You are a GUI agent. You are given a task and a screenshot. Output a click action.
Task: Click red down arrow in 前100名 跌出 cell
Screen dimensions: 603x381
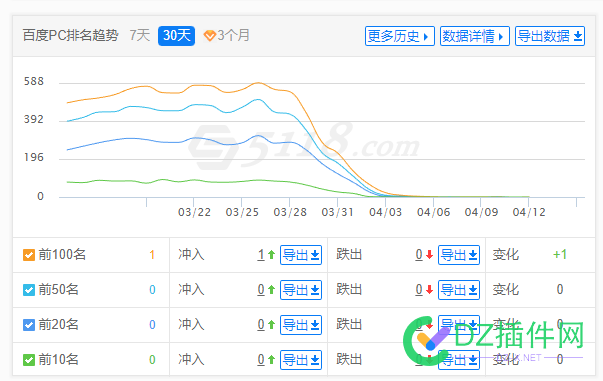click(430, 255)
